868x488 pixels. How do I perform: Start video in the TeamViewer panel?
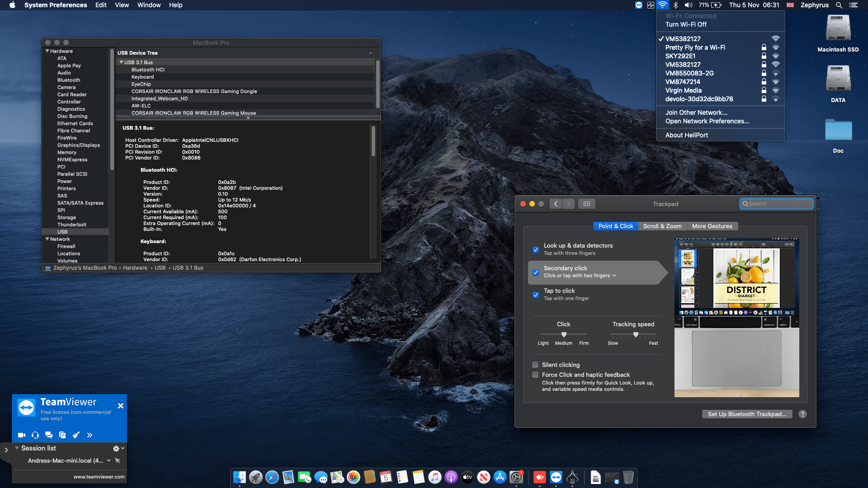pyautogui.click(x=21, y=435)
